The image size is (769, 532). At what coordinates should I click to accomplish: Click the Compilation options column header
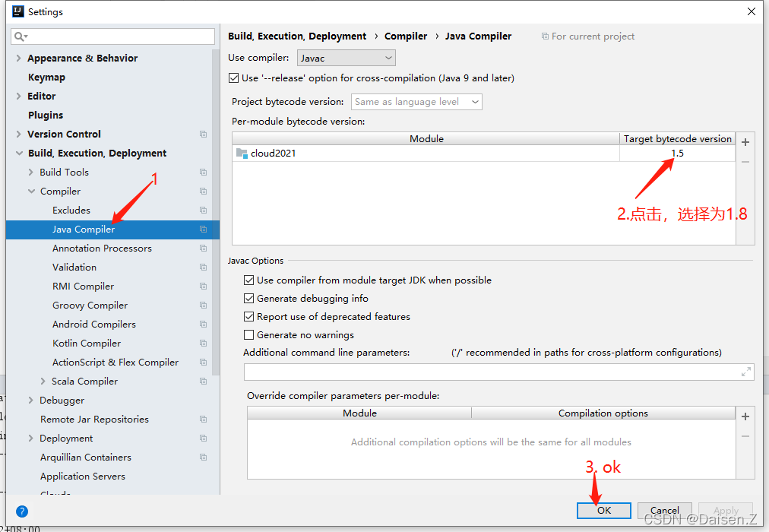(603, 413)
